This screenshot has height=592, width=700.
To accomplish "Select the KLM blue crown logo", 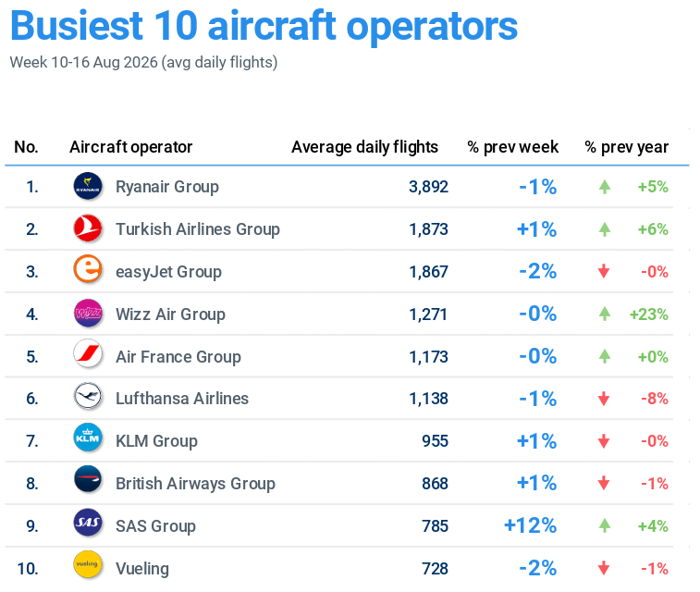I will click(x=88, y=438).
